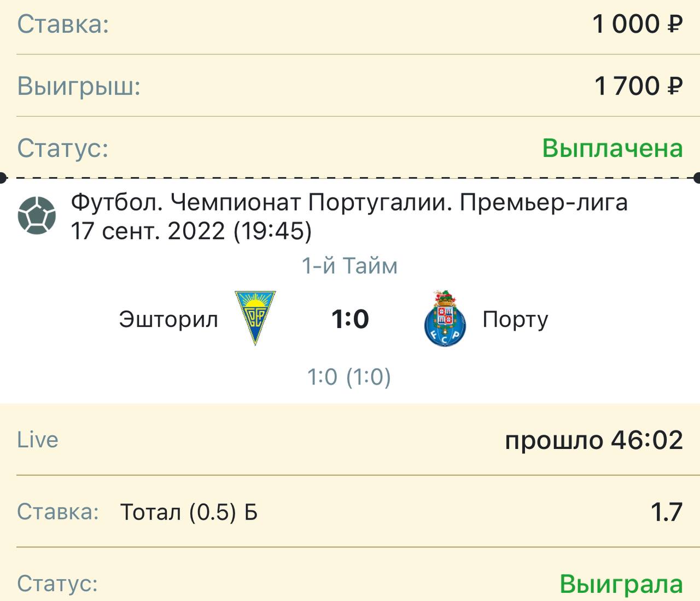Click the bold 1:0 match score
The height and width of the screenshot is (601, 700).
[350, 319]
